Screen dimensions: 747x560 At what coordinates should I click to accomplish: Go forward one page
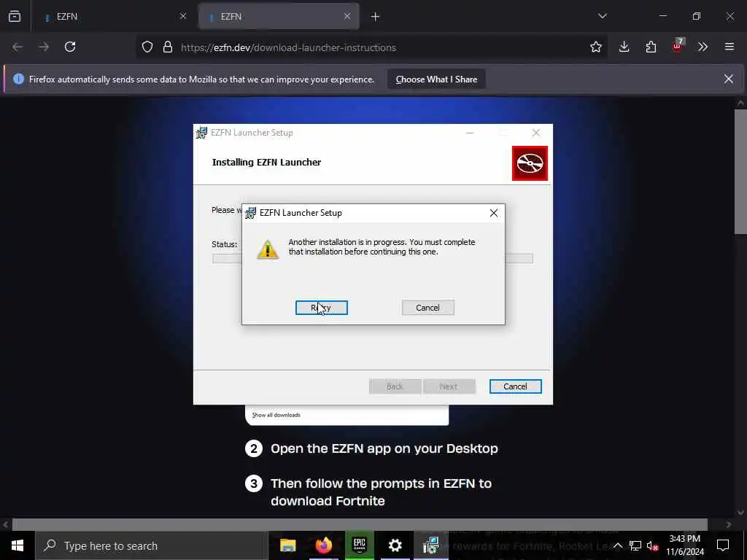(44, 47)
